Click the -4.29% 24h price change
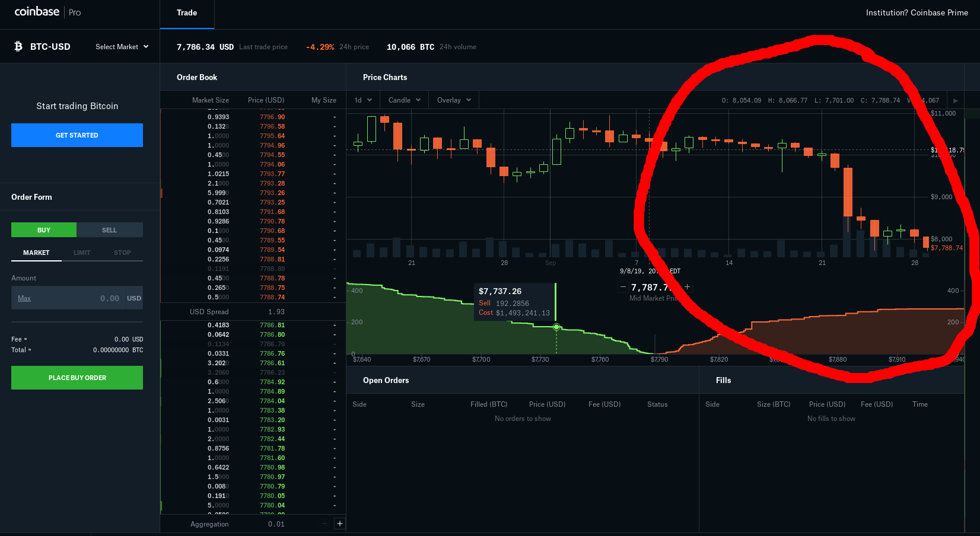This screenshot has height=536, width=980. pyautogui.click(x=320, y=47)
